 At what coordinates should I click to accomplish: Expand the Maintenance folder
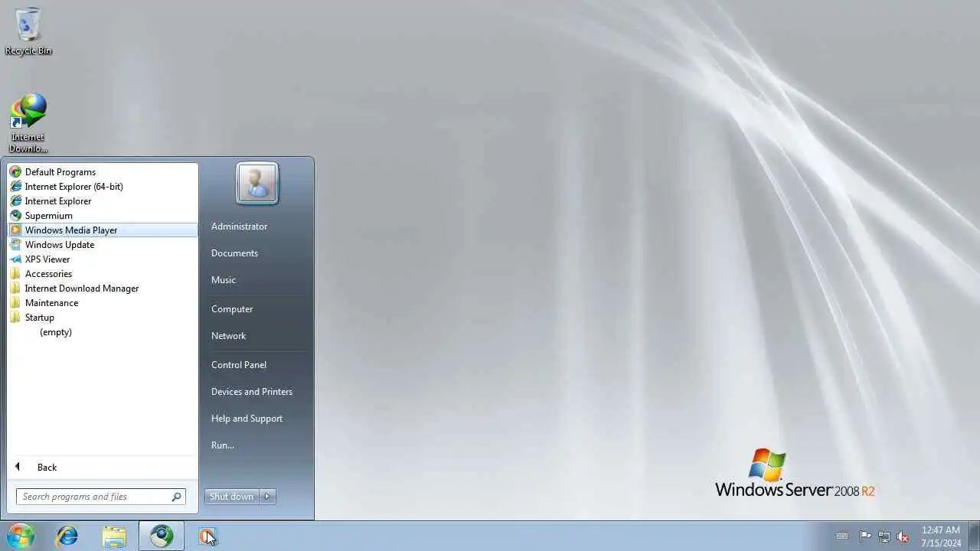[103, 303]
